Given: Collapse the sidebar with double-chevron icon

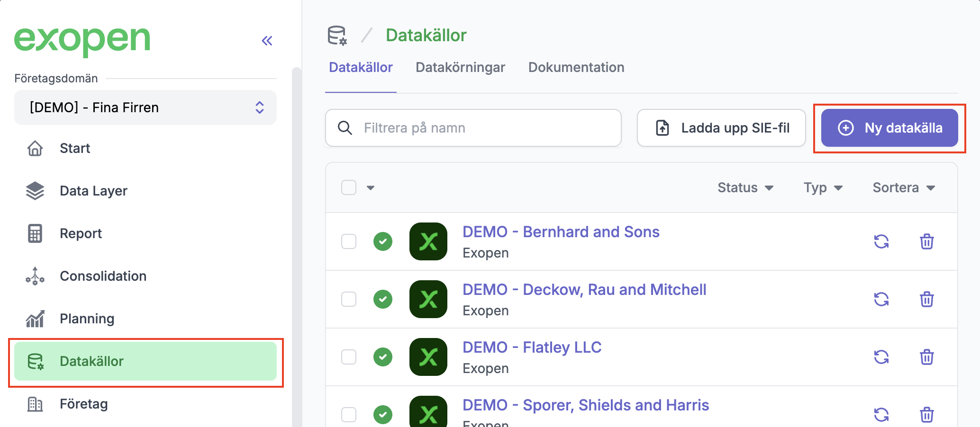Looking at the screenshot, I should [267, 41].
